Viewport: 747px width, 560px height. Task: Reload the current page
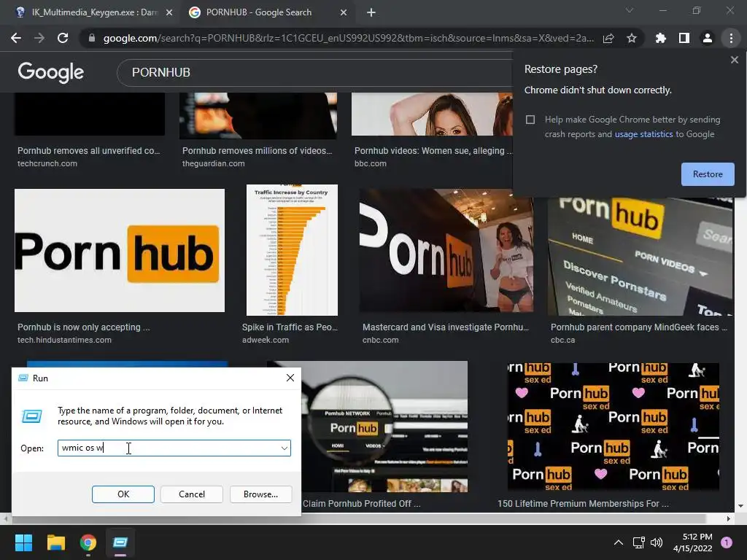click(x=63, y=38)
